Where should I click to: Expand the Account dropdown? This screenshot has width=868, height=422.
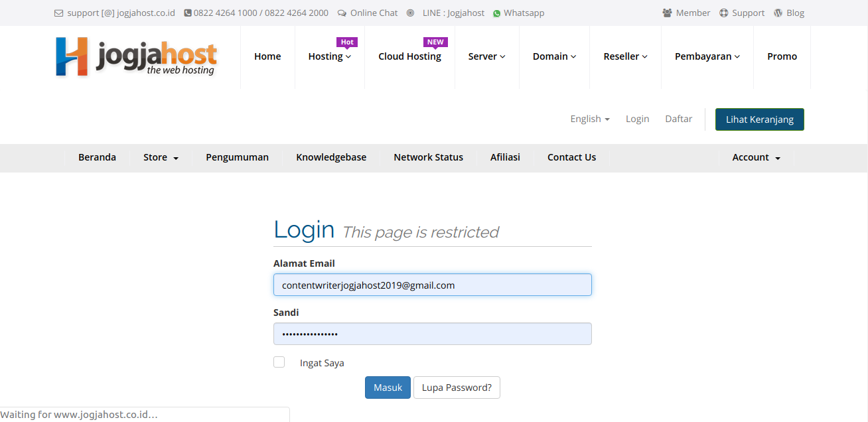click(x=756, y=158)
